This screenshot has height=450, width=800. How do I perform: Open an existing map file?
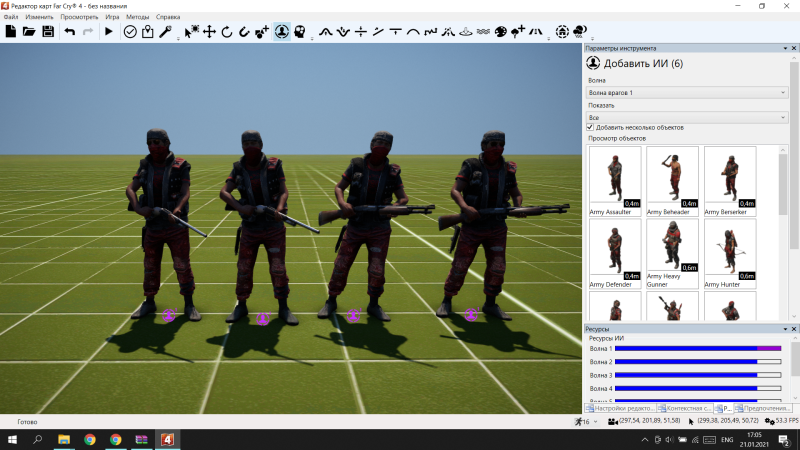29,32
